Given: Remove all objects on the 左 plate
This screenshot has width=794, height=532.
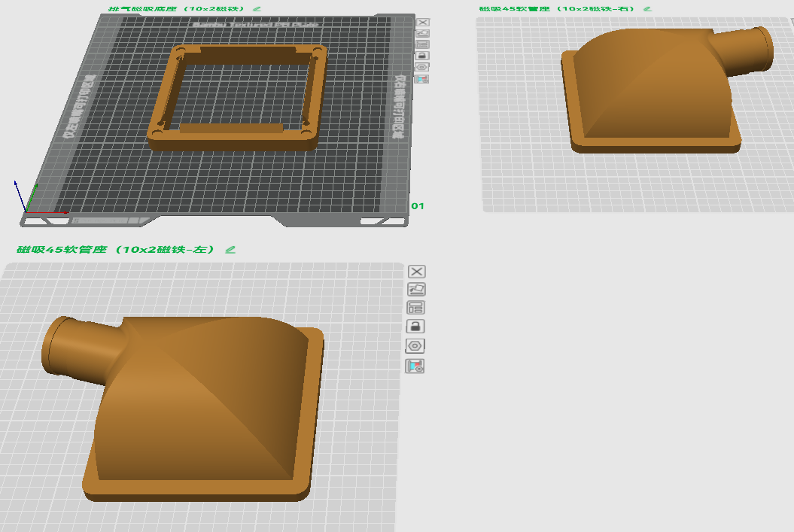Looking at the screenshot, I should 417,272.
